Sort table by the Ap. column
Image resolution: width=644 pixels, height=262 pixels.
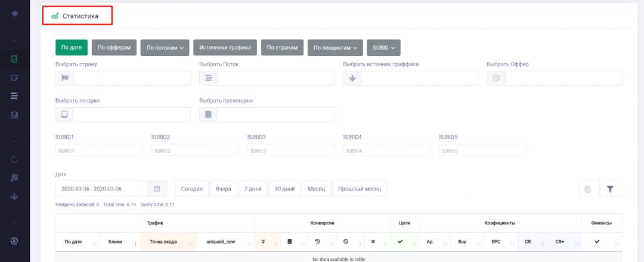click(435, 242)
